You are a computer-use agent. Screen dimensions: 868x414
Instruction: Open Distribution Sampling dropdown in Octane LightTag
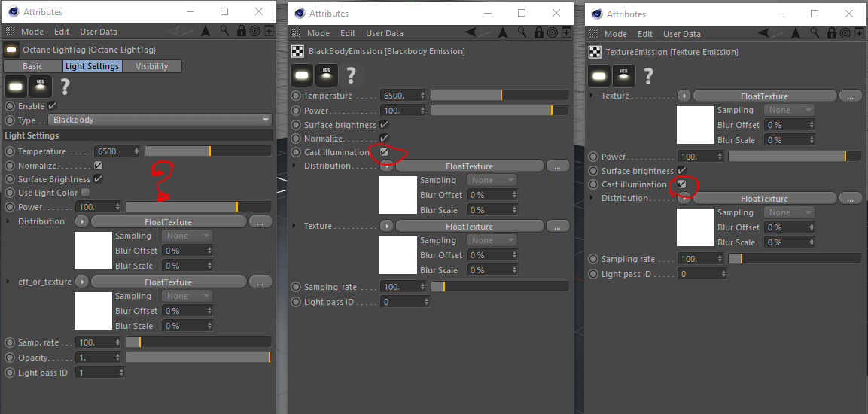pyautogui.click(x=187, y=236)
